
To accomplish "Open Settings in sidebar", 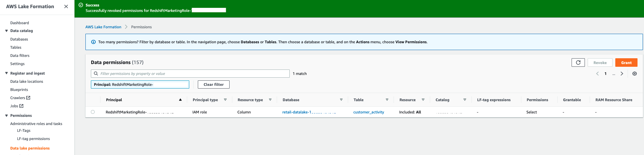I will pyautogui.click(x=17, y=64).
